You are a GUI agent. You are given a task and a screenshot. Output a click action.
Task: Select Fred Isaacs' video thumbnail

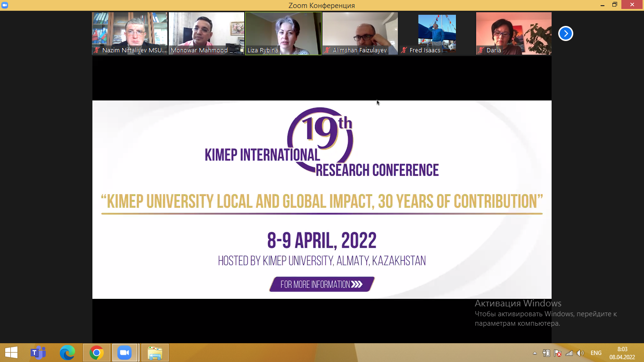[437, 33]
